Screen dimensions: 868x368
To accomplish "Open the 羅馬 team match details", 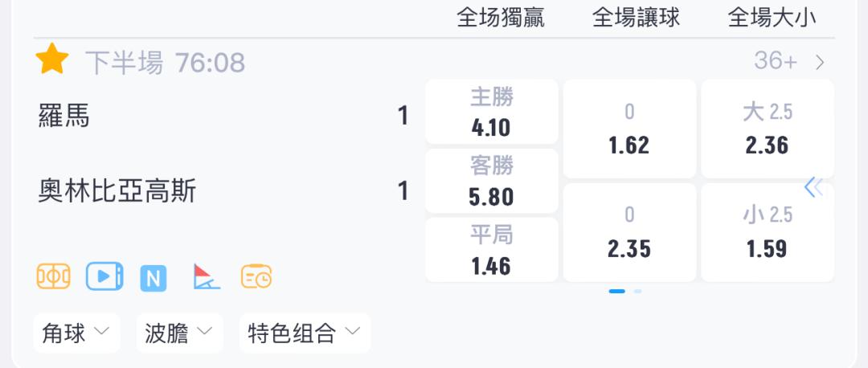I will (63, 117).
